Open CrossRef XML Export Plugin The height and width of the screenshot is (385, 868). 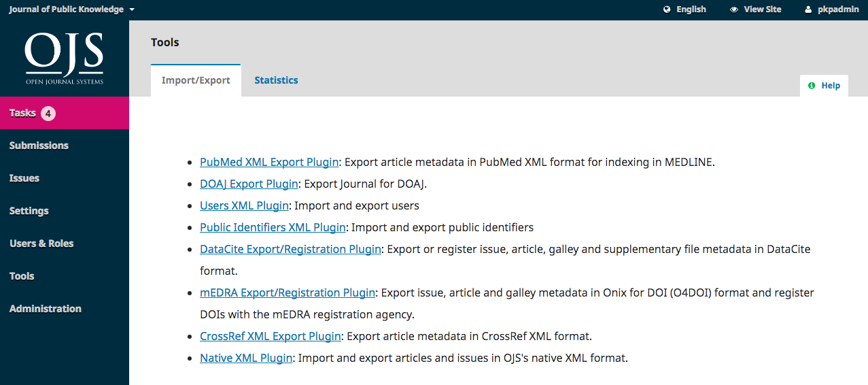point(271,336)
